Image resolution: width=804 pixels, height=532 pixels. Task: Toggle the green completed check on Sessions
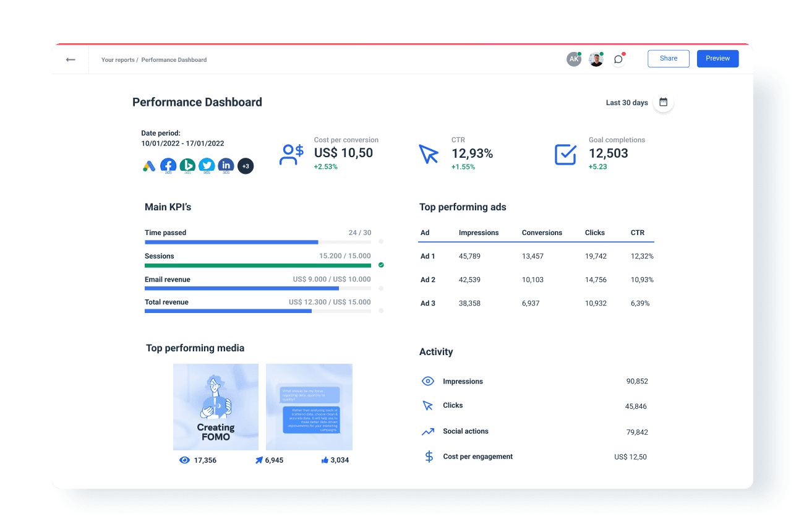(x=381, y=265)
